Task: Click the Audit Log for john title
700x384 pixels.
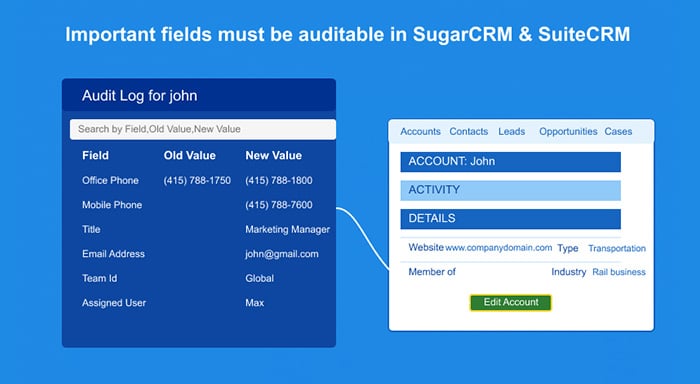Action: pos(139,96)
